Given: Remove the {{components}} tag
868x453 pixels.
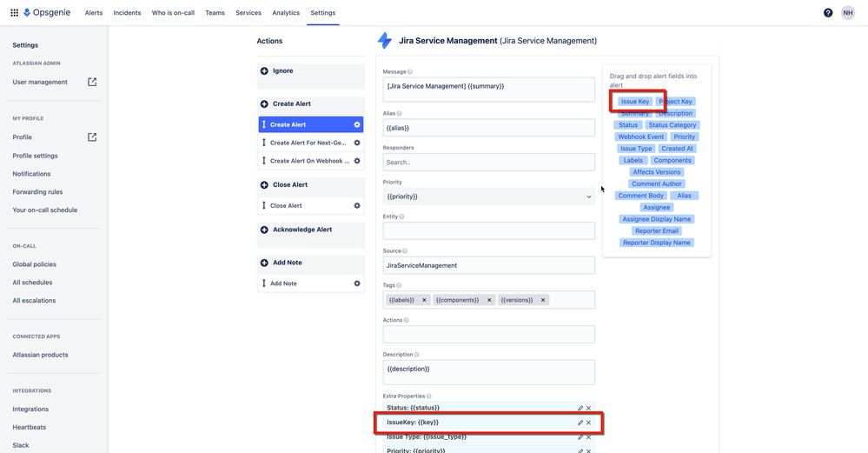Looking at the screenshot, I should 489,300.
